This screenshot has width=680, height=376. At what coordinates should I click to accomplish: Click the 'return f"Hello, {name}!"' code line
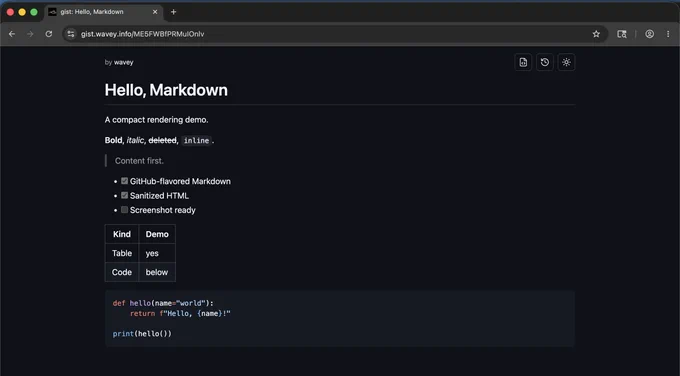[180, 313]
